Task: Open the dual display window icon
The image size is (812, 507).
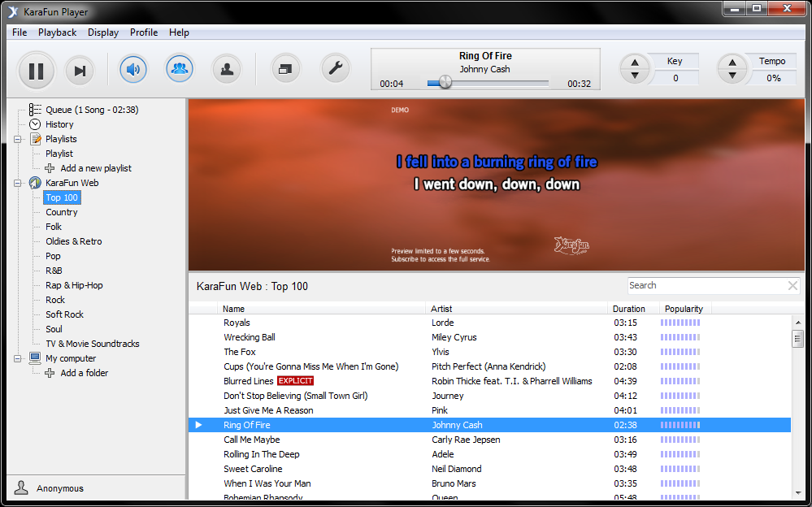Action: [285, 69]
